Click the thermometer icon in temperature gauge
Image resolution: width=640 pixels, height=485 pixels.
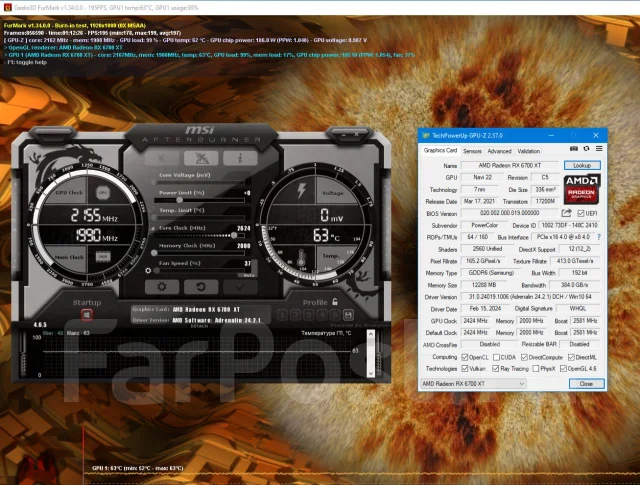[x=301, y=258]
